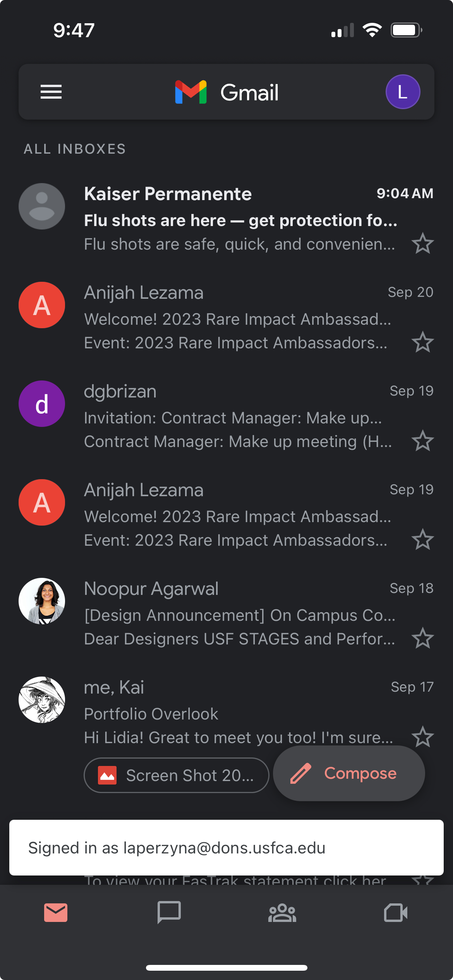Star the Noopur Agarwal email
453x980 pixels.
pos(422,638)
